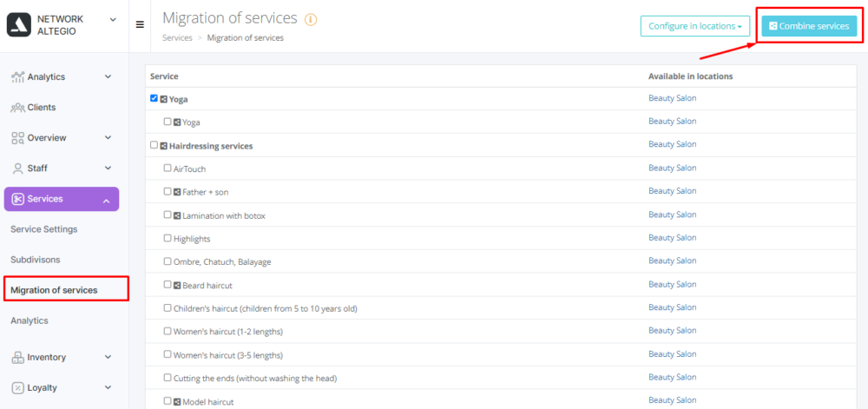
Task: Click the Analytics chart icon in sidebar
Action: (x=17, y=77)
